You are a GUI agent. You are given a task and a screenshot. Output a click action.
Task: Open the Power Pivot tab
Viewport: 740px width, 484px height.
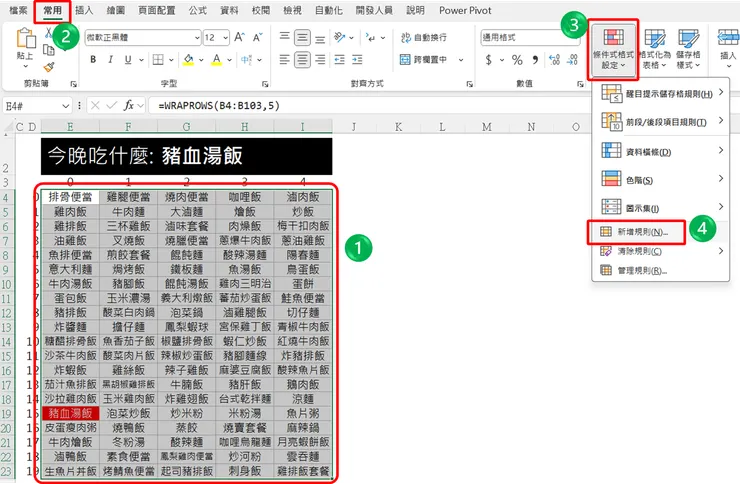[465, 10]
